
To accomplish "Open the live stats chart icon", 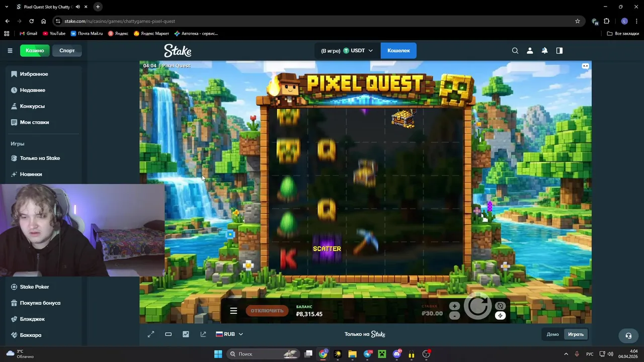I will (186, 334).
